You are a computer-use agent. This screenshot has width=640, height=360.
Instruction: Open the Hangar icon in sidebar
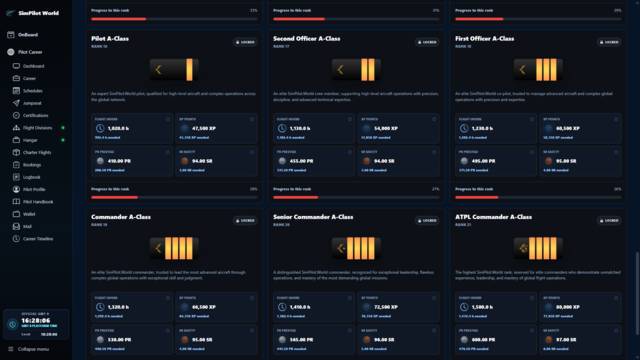16,140
